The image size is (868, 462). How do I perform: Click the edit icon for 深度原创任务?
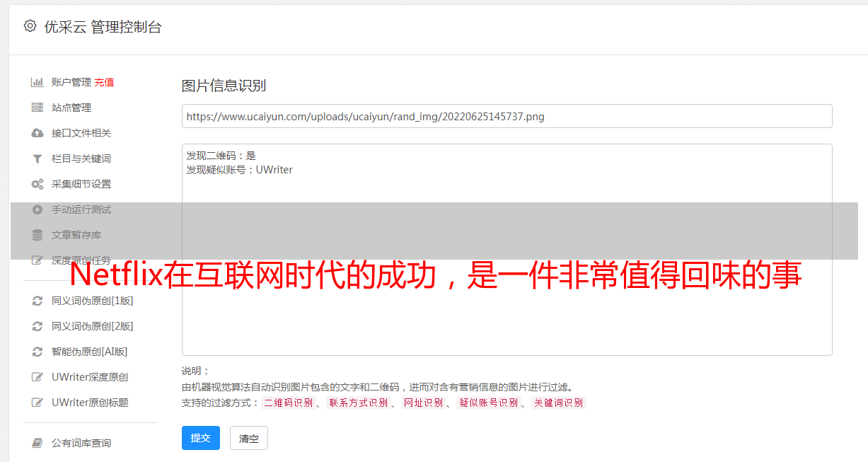point(37,260)
